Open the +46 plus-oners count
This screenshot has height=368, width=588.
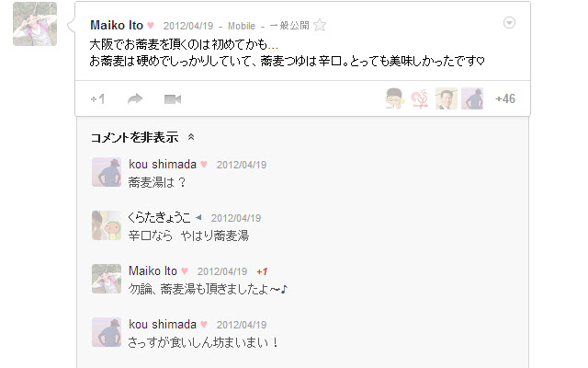(505, 98)
